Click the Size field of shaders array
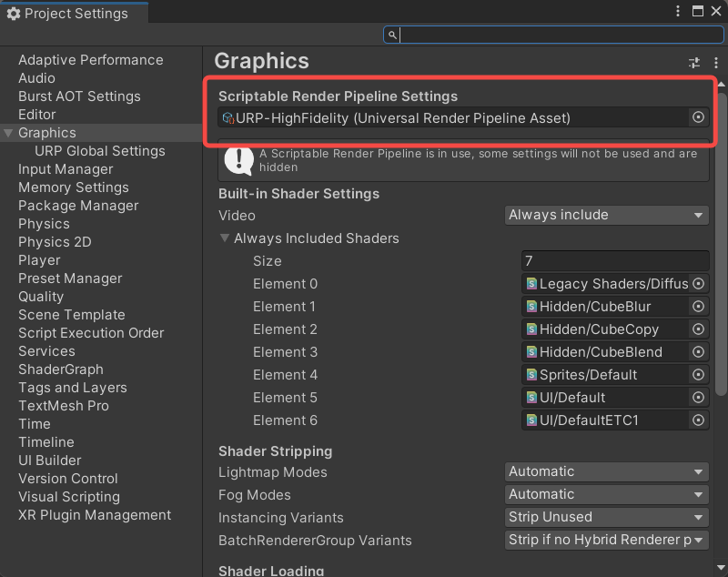The image size is (728, 577). pos(615,261)
